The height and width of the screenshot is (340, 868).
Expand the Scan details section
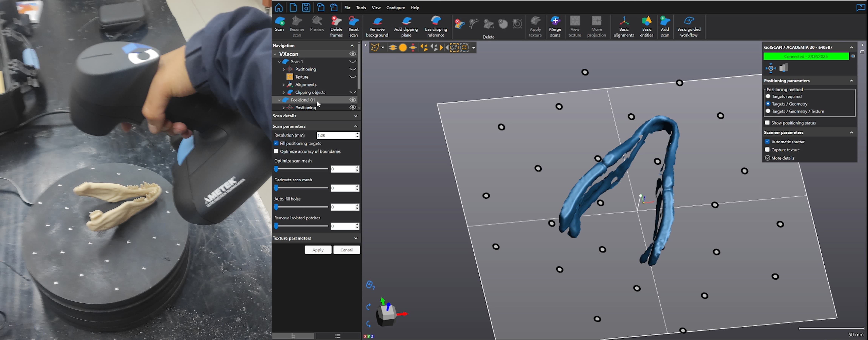[356, 116]
